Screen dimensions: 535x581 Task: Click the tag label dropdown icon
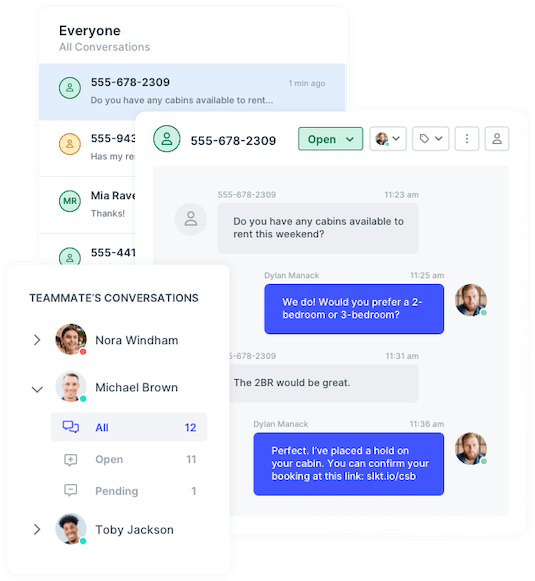tap(430, 139)
